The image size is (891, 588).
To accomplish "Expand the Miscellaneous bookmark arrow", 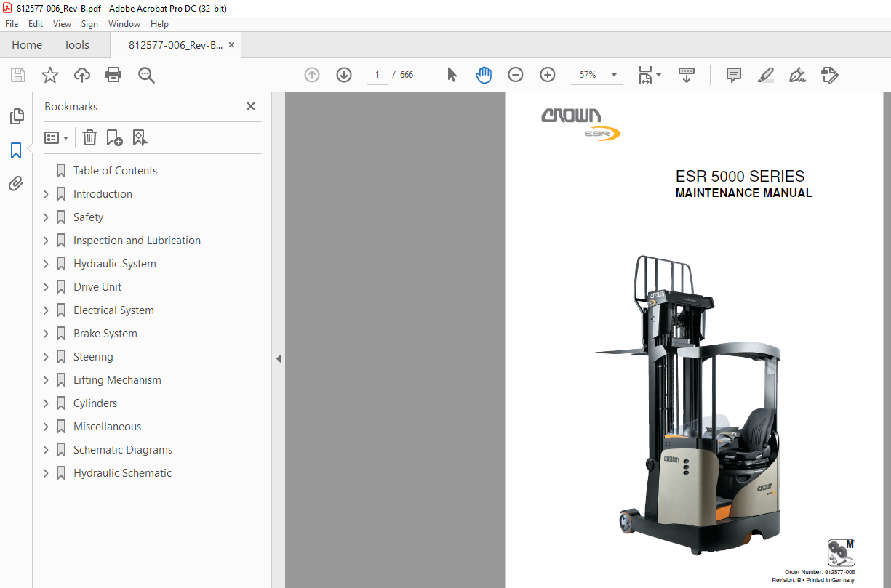I will point(46,427).
